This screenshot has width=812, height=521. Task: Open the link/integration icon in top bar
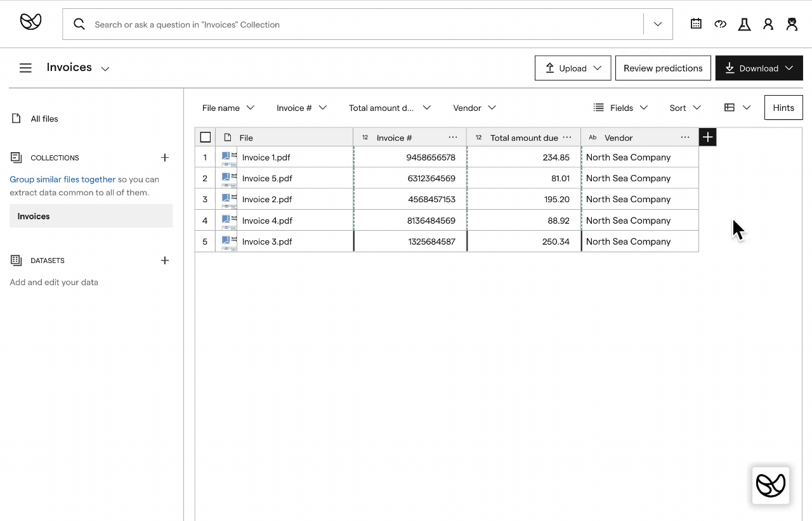(x=720, y=24)
